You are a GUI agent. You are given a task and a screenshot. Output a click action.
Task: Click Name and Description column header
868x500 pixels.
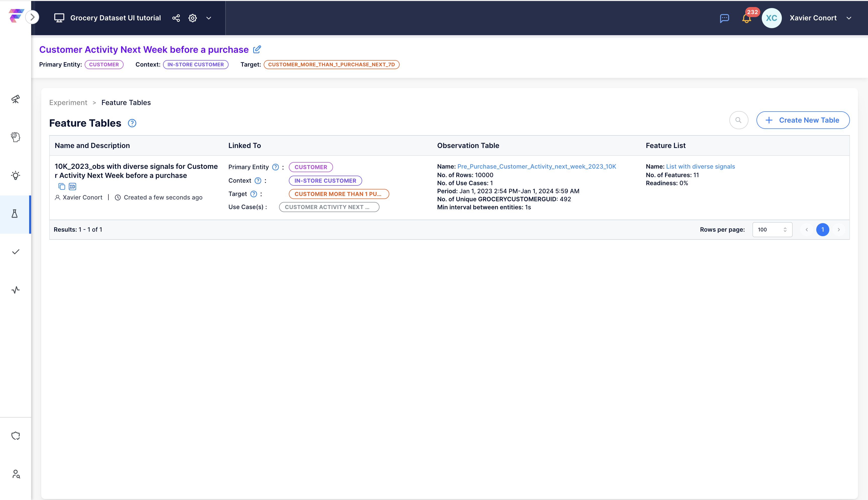coord(92,146)
